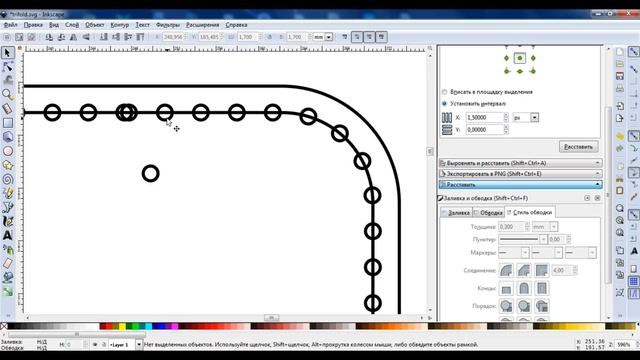Select the Calligraphy tool
The height and width of the screenshot is (360, 640).
7,221
